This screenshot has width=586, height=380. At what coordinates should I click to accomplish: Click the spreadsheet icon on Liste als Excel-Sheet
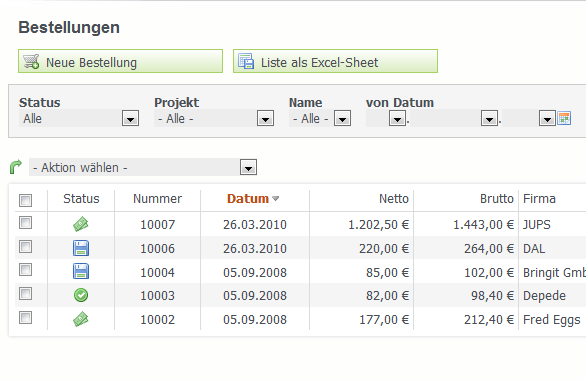(246, 61)
